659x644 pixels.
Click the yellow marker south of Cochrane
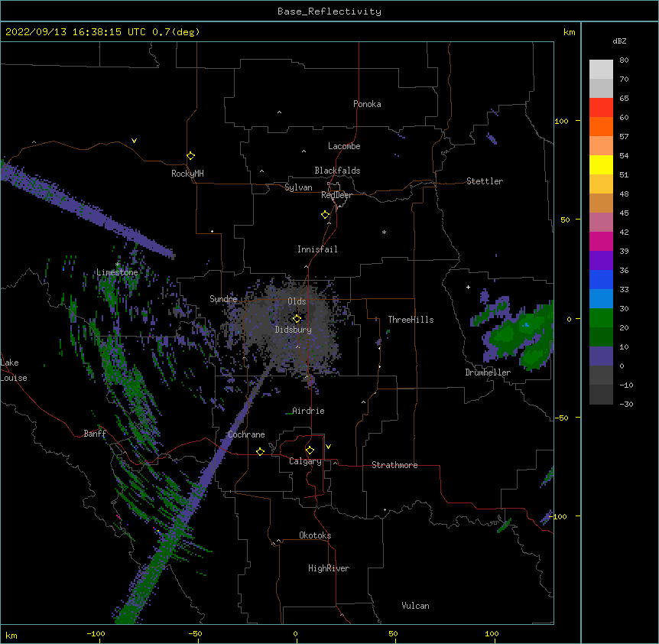pos(260,451)
